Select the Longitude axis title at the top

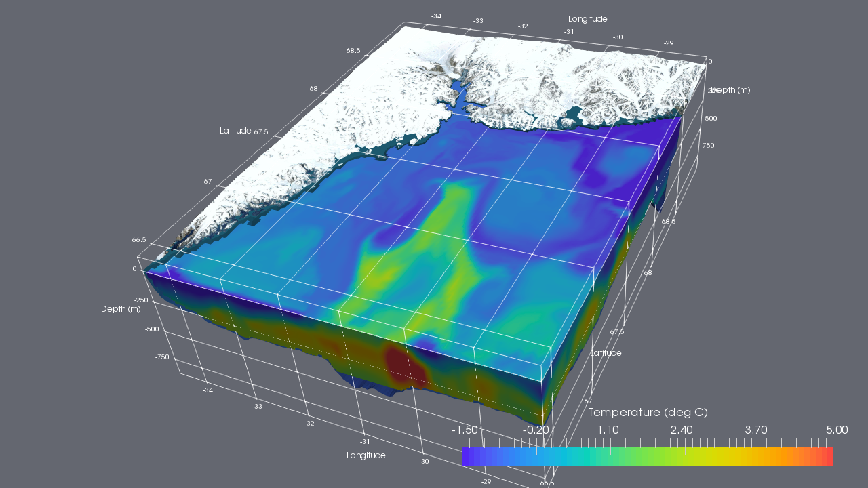click(x=587, y=19)
